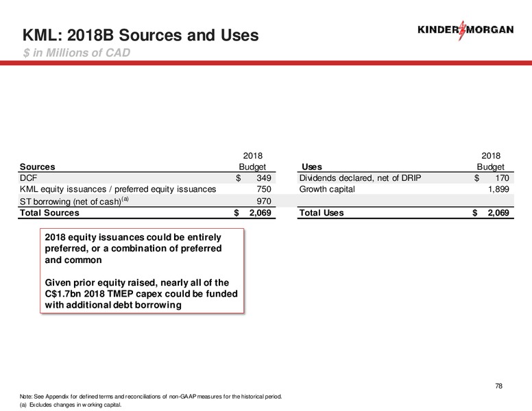
Task: Click the 'Sources' column header
Action: coord(37,167)
